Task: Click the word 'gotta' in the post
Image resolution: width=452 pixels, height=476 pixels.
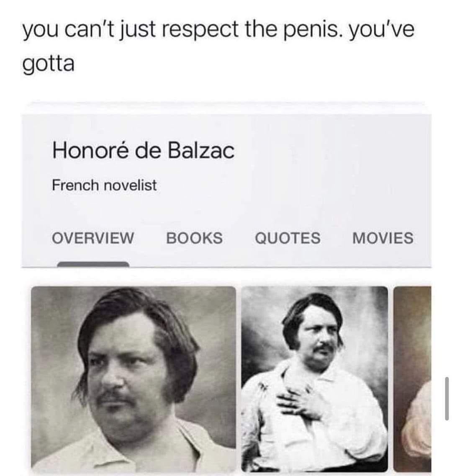Action: pyautogui.click(x=48, y=64)
